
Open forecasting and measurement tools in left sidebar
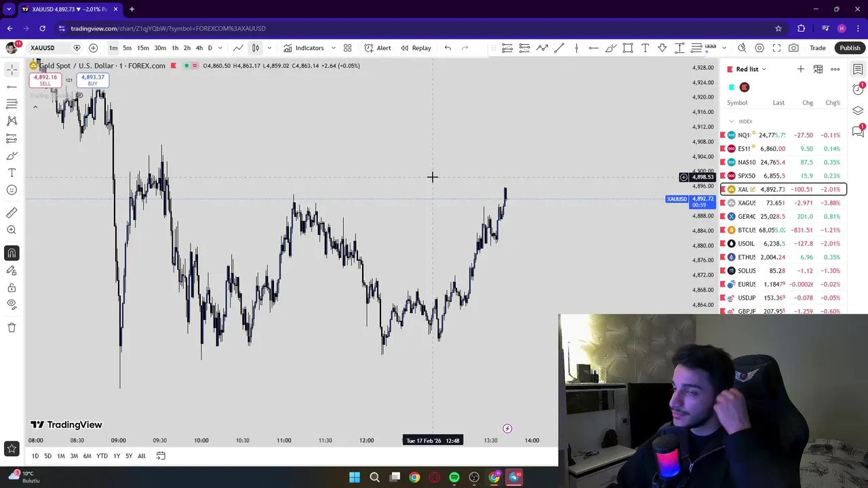click(x=12, y=138)
